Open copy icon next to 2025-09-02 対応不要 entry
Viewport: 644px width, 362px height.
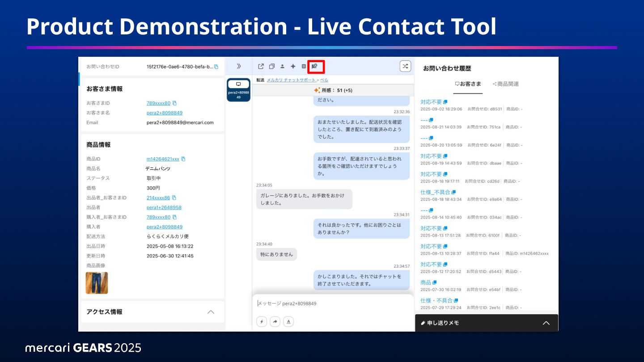point(445,102)
